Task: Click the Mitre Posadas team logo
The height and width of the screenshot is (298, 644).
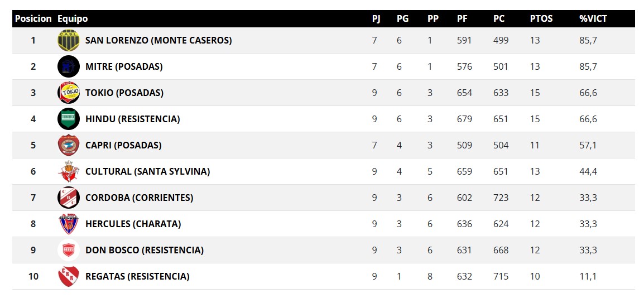Action: [68, 66]
